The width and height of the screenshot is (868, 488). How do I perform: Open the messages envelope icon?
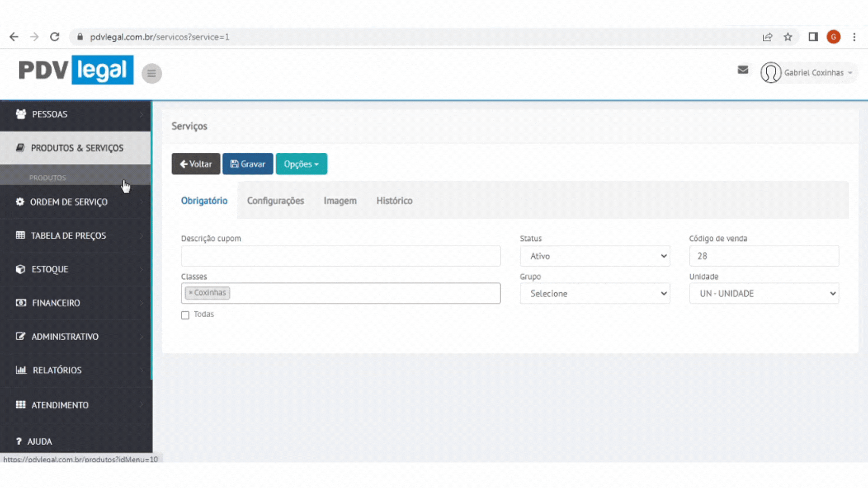coord(743,70)
